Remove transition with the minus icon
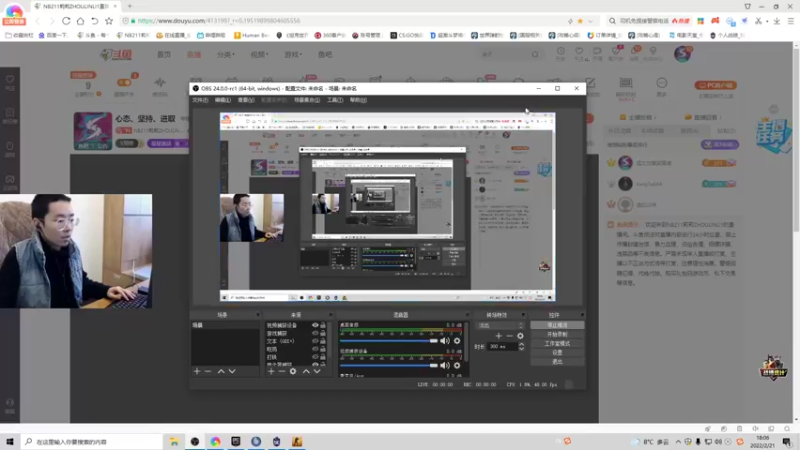Image resolution: width=800 pixels, height=450 pixels. click(509, 336)
